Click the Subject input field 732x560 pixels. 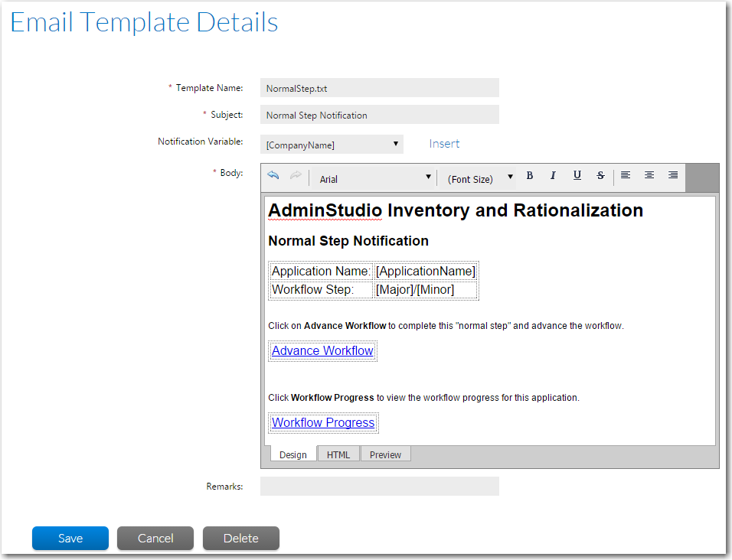[x=380, y=115]
